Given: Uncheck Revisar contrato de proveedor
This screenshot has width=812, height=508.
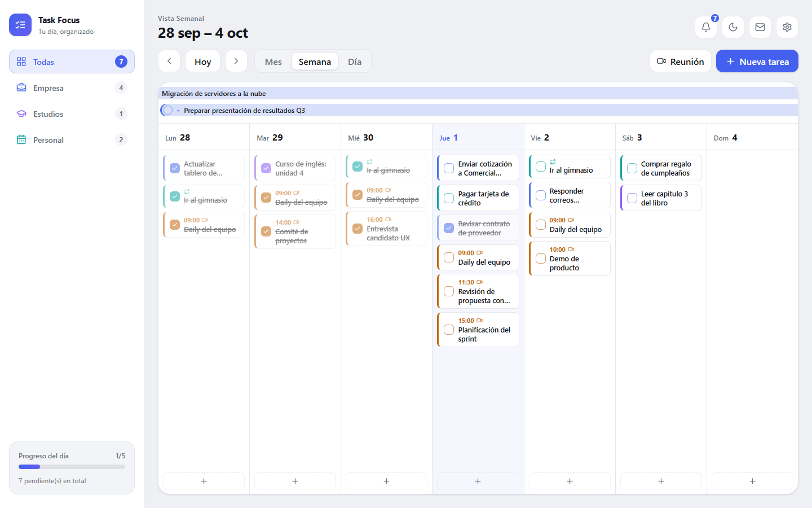Looking at the screenshot, I should tap(449, 228).
